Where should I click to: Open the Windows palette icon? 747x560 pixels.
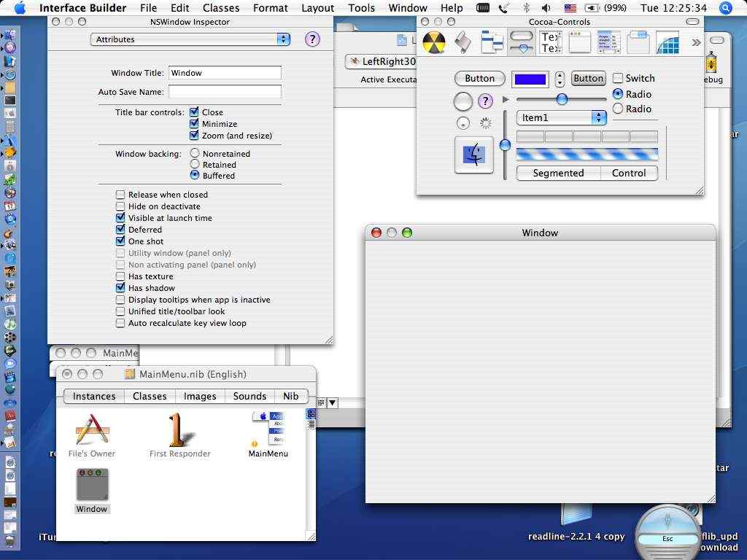[x=580, y=42]
